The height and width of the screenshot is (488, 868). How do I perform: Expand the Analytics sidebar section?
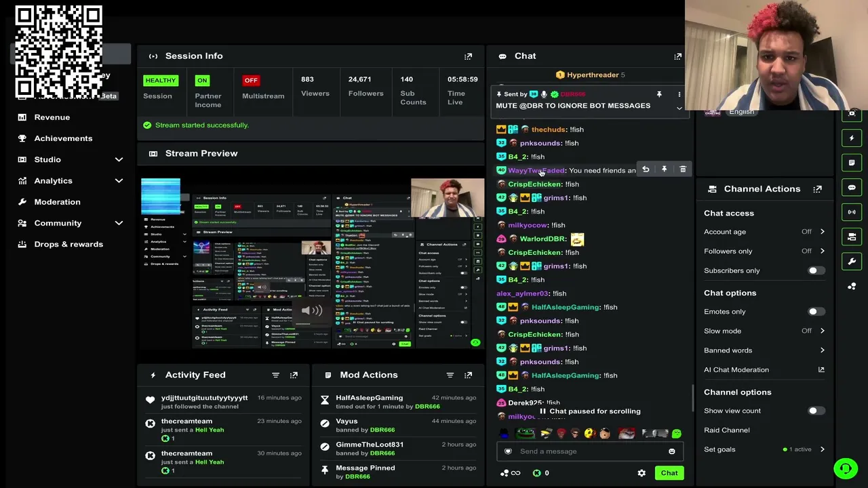pyautogui.click(x=119, y=181)
